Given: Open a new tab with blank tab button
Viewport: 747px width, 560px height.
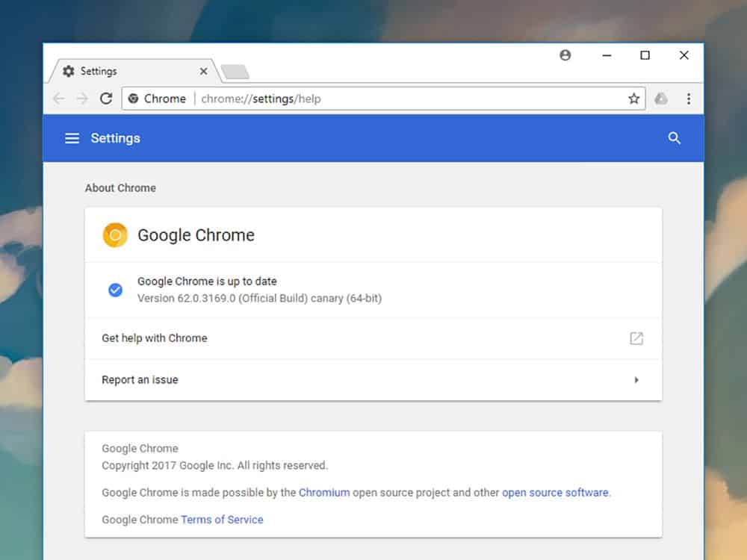Looking at the screenshot, I should 235,72.
